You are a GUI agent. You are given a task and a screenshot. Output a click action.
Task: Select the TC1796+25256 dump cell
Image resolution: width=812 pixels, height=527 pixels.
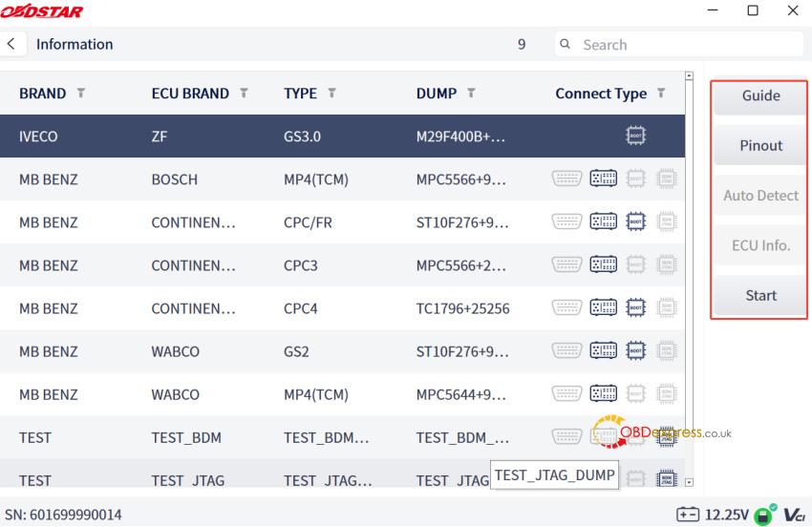(x=463, y=308)
